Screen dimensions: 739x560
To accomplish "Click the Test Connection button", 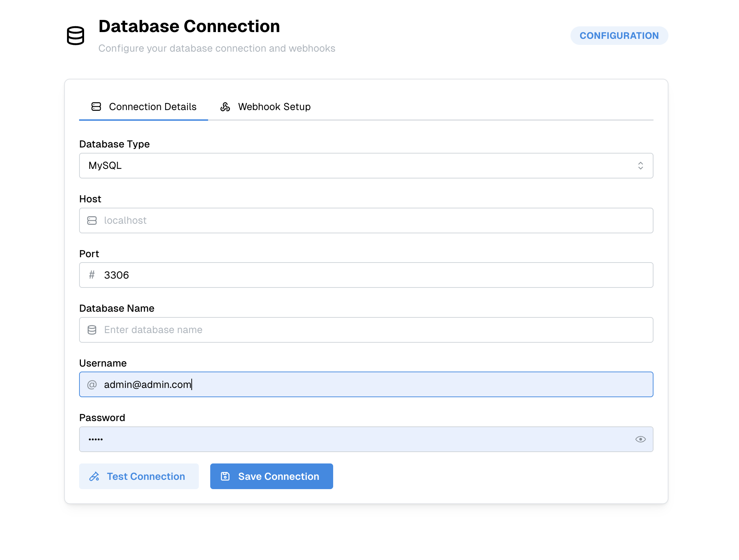I will [139, 476].
